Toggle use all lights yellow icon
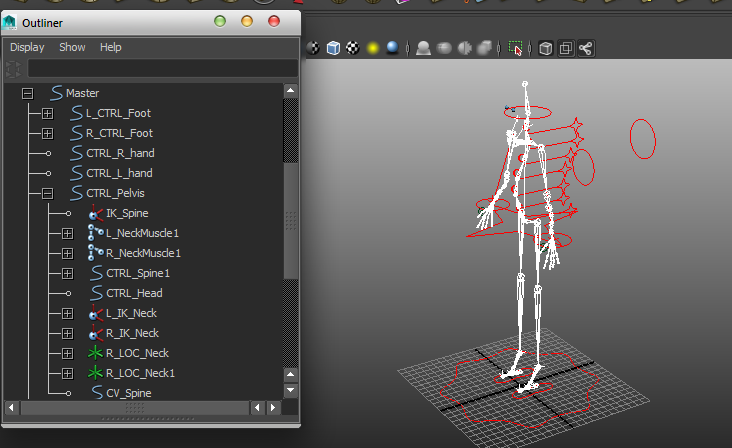 click(373, 48)
